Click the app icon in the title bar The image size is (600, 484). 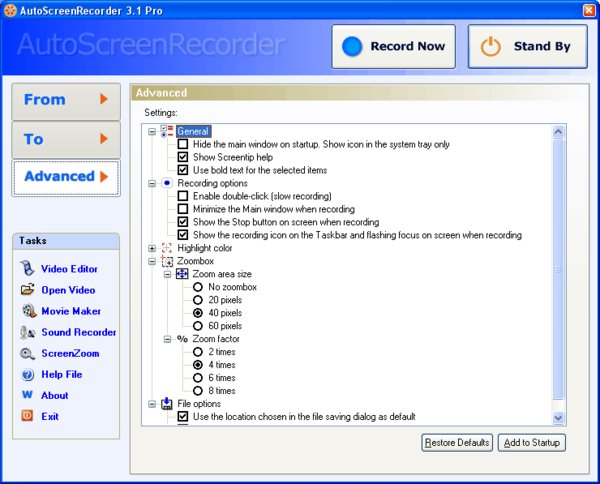pyautogui.click(x=10, y=10)
